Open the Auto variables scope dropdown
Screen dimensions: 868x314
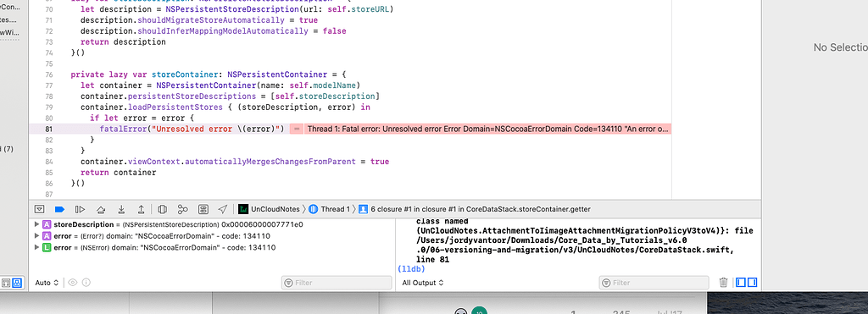coord(47,283)
